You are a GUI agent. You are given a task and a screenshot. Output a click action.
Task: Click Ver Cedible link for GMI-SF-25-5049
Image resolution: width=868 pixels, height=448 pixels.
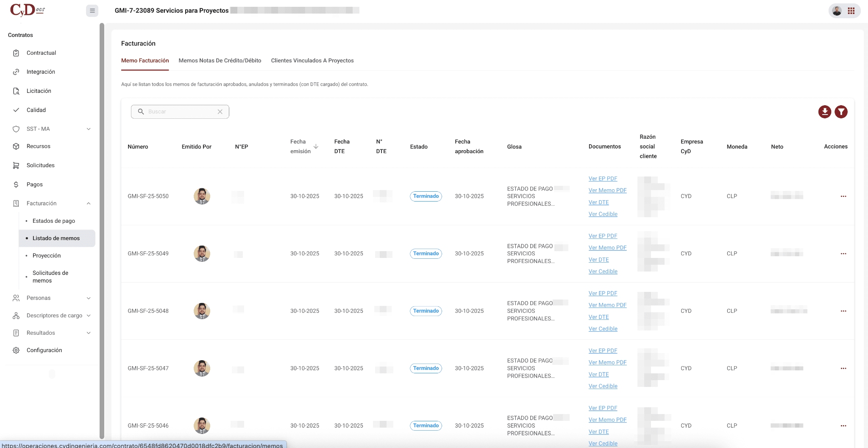pyautogui.click(x=603, y=272)
